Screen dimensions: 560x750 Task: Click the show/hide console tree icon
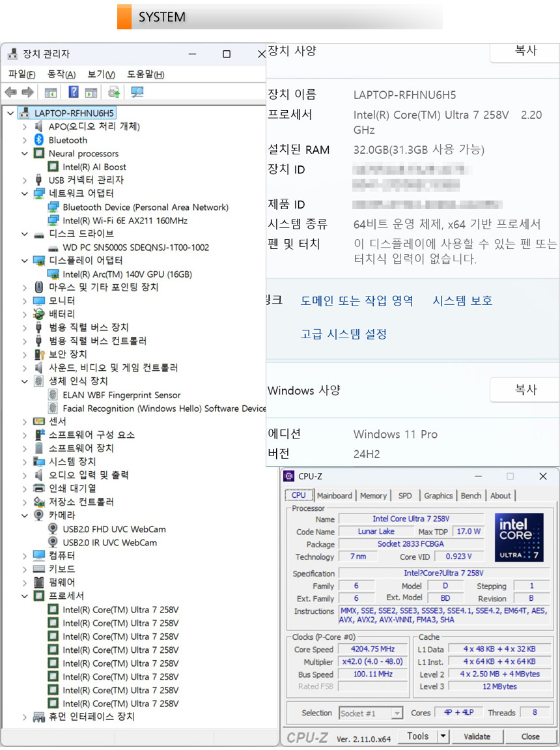(51, 93)
